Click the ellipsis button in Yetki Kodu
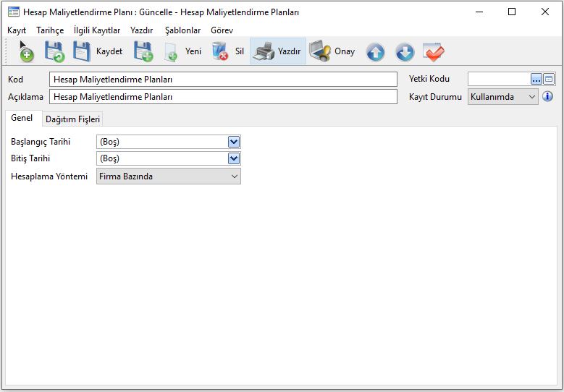 [x=536, y=79]
